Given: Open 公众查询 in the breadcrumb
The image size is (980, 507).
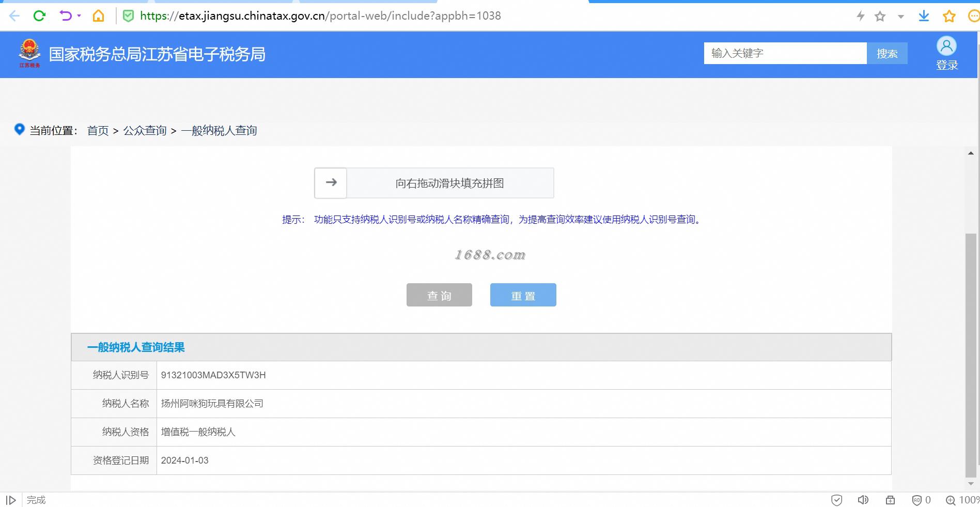Looking at the screenshot, I should pyautogui.click(x=145, y=131).
